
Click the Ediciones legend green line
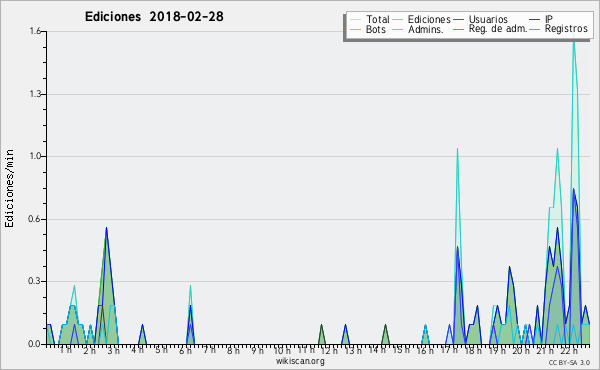[x=398, y=20]
